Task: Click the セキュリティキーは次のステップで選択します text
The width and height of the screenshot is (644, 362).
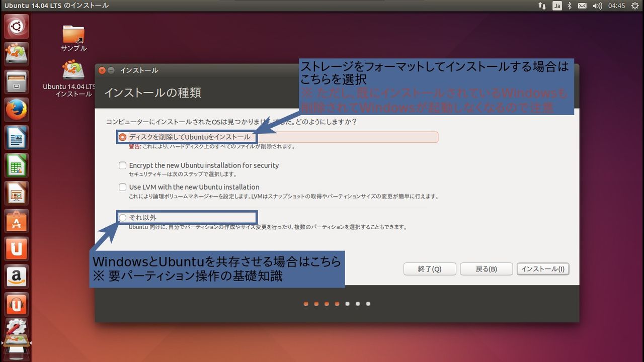Action: point(183,174)
